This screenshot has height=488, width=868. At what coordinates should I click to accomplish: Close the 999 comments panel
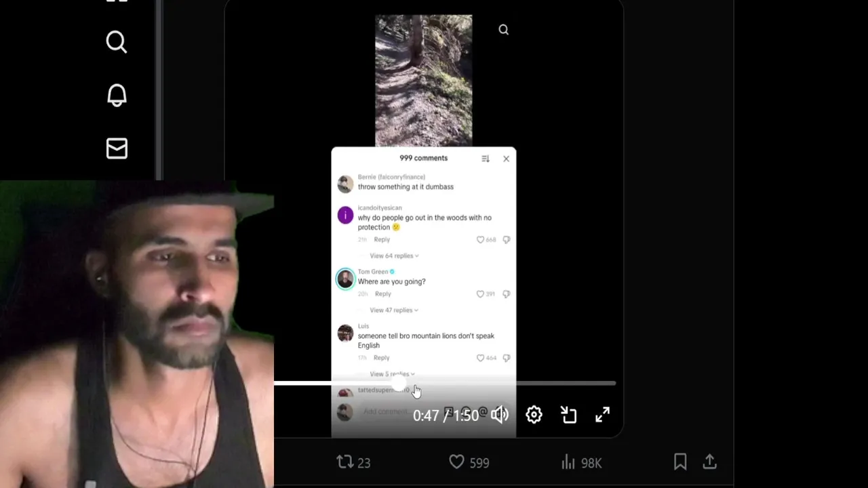coord(506,159)
